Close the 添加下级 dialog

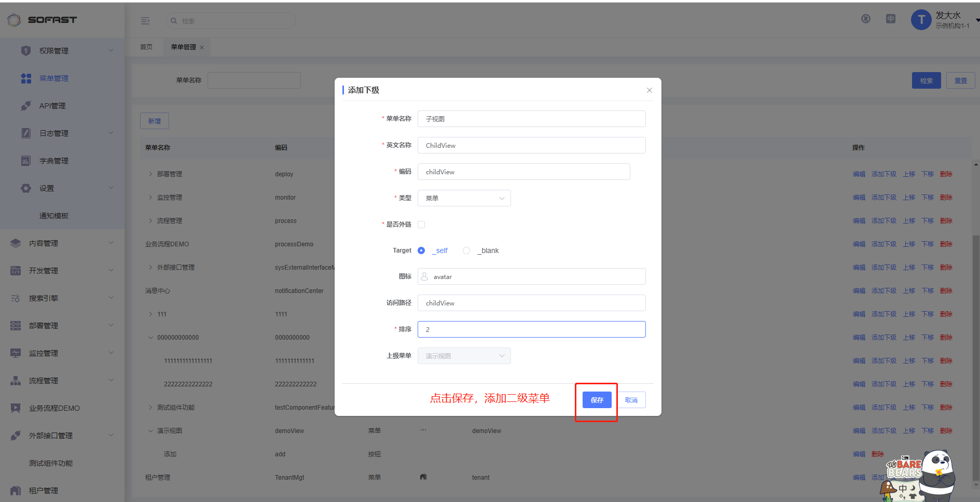click(x=649, y=90)
